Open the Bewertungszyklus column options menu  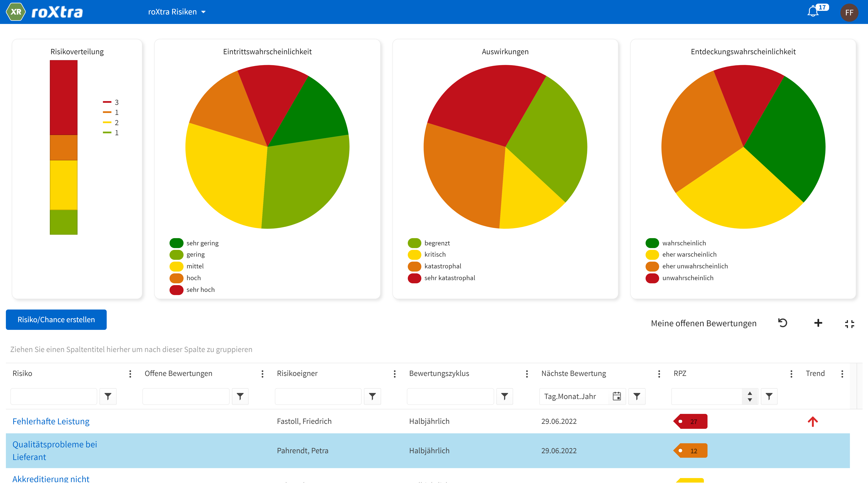coord(527,374)
